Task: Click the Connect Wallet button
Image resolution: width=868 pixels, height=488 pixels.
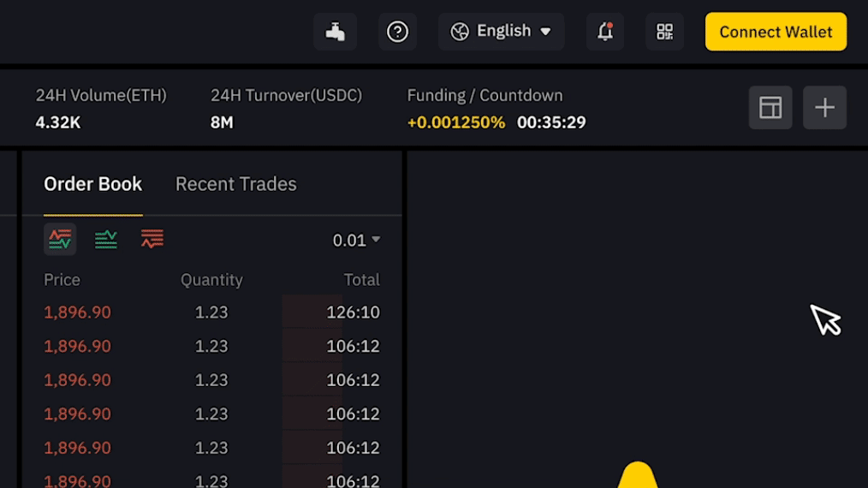Action: 776,32
